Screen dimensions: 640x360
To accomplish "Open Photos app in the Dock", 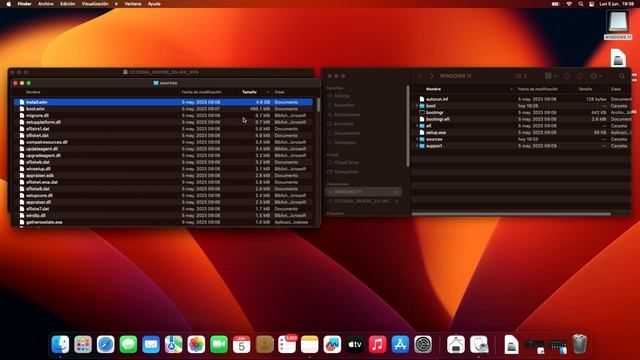I will pos(196,344).
